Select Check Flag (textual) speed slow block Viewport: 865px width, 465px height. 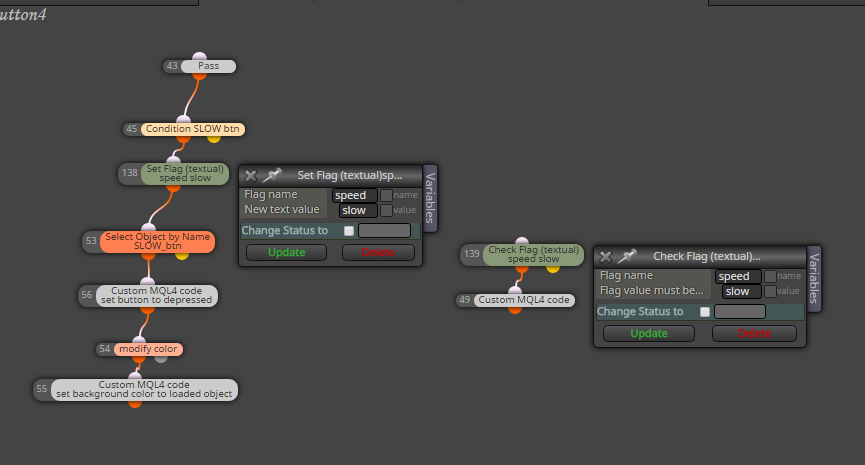[533, 255]
